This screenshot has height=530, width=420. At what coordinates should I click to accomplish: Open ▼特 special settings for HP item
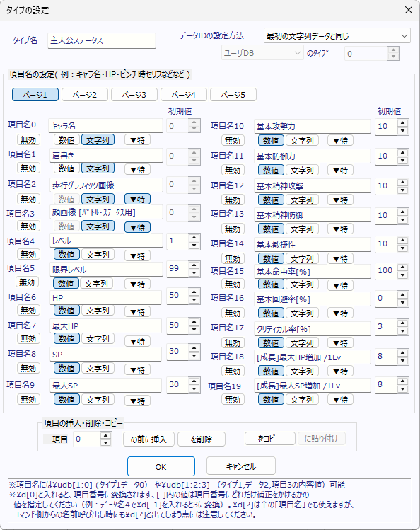click(x=137, y=312)
